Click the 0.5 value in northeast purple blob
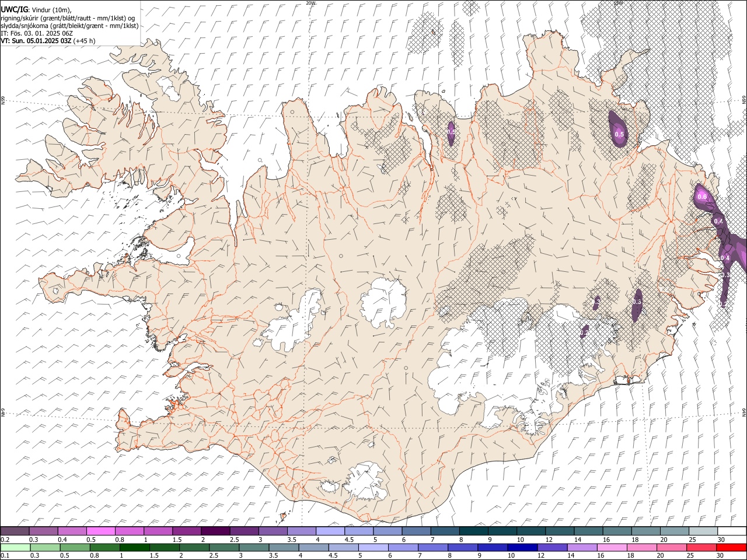 pyautogui.click(x=619, y=134)
